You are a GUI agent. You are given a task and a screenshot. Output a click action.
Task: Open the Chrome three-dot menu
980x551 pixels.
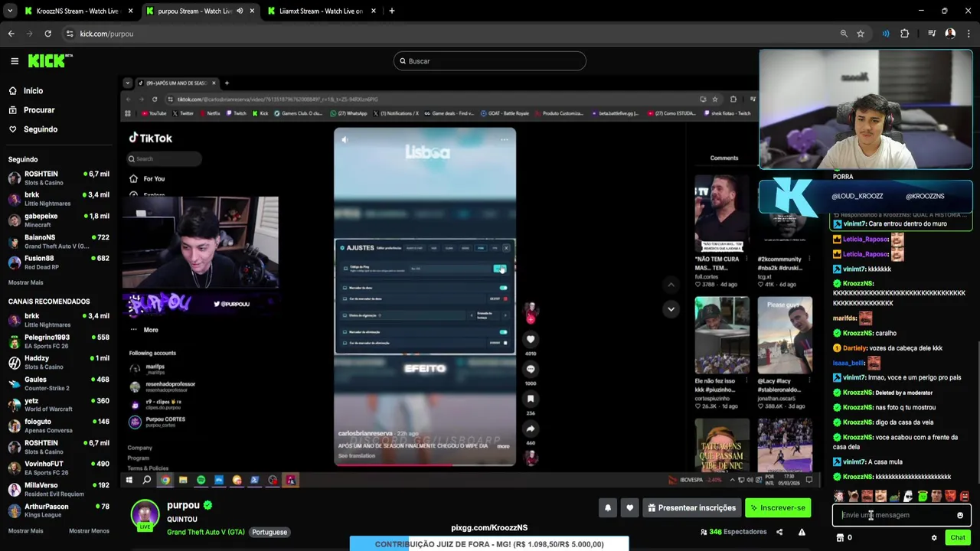coord(969,34)
